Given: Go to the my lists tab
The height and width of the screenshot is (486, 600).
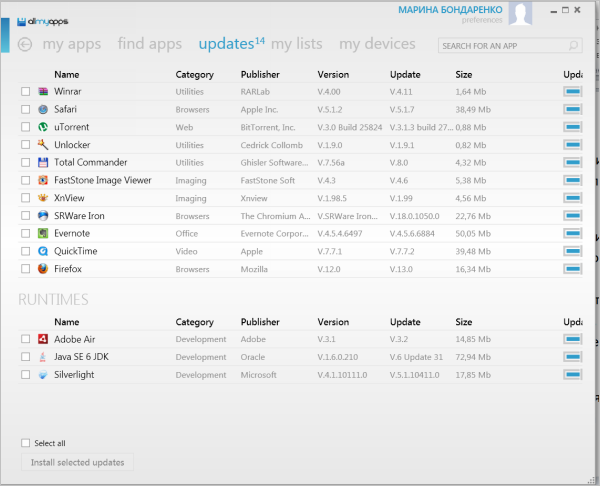Looking at the screenshot, I should [297, 44].
